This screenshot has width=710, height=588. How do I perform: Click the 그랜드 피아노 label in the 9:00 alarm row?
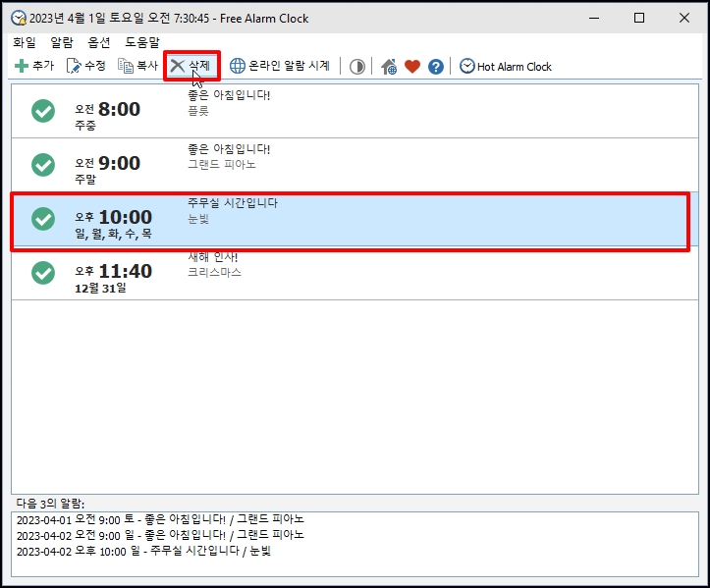click(222, 164)
